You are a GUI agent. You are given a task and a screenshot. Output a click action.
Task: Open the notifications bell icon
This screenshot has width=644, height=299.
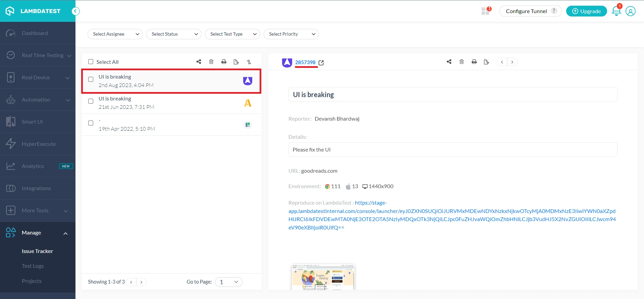click(x=616, y=11)
